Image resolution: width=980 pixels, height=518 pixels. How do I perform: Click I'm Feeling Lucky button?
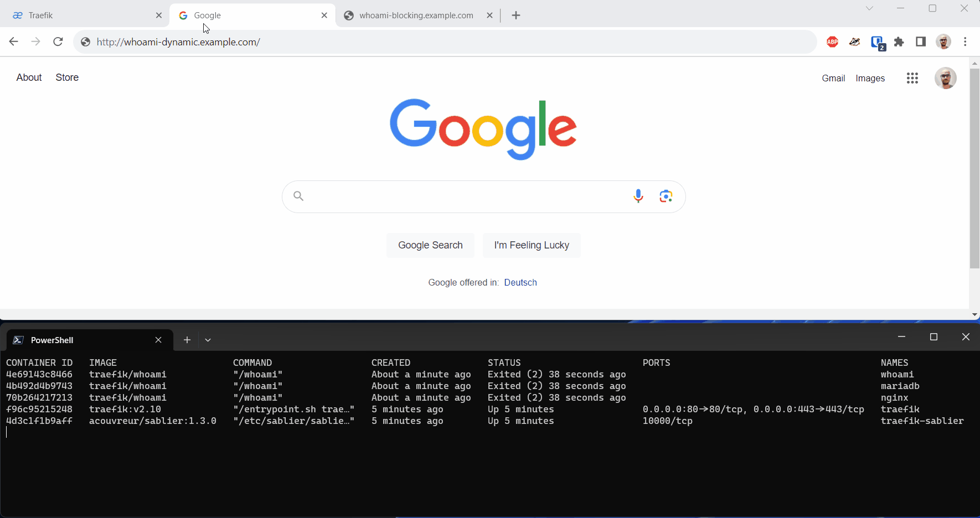(532, 245)
